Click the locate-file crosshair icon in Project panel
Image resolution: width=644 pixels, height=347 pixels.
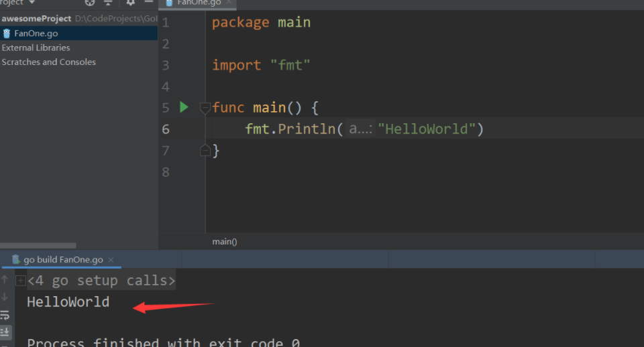pos(89,3)
